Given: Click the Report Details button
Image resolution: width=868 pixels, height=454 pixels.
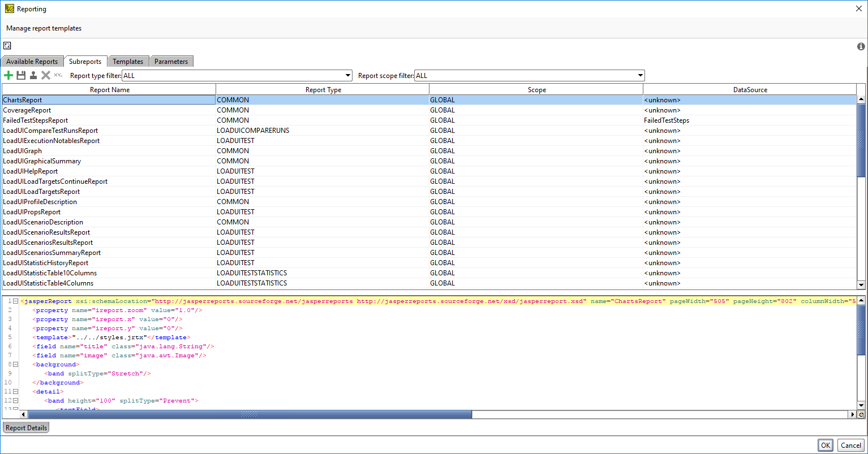Looking at the screenshot, I should (25, 427).
